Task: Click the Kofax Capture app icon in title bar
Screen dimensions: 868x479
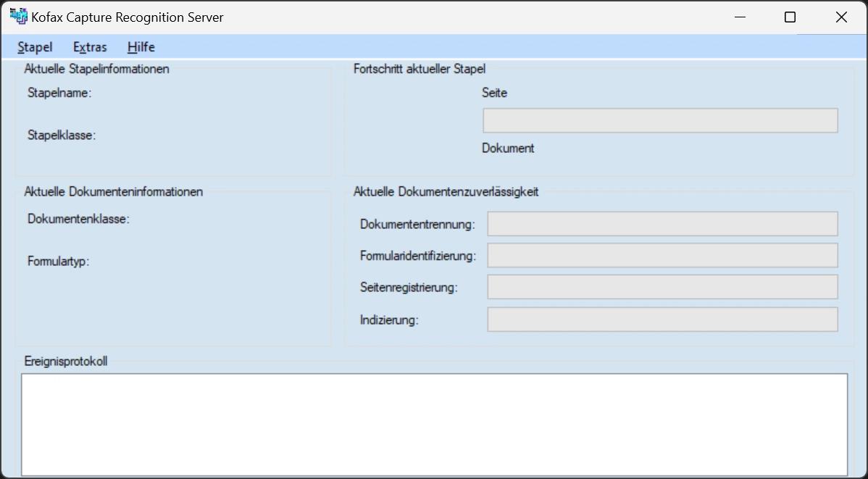Action: click(18, 17)
